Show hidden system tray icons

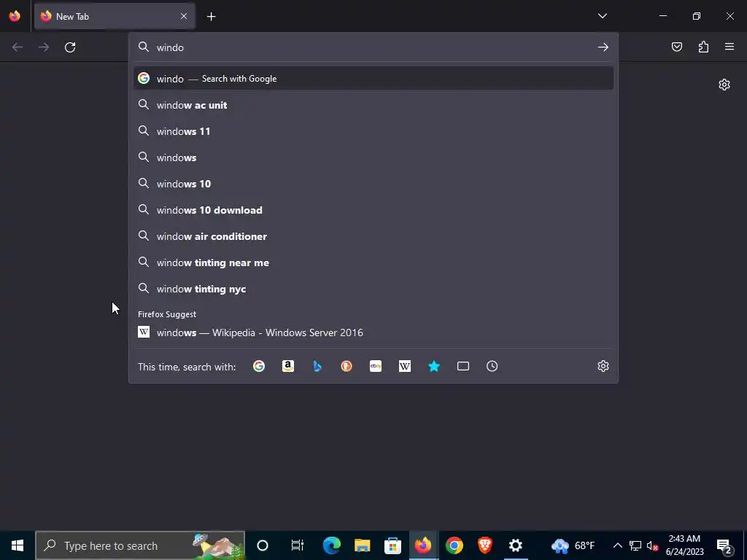[617, 545]
